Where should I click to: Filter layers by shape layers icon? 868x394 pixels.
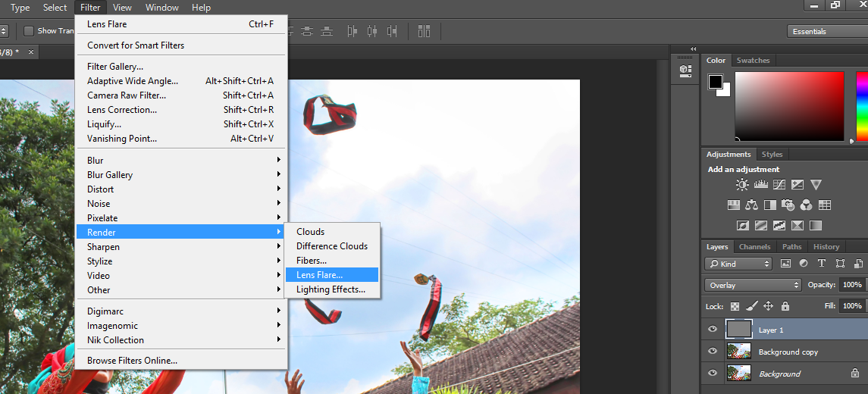(x=840, y=264)
